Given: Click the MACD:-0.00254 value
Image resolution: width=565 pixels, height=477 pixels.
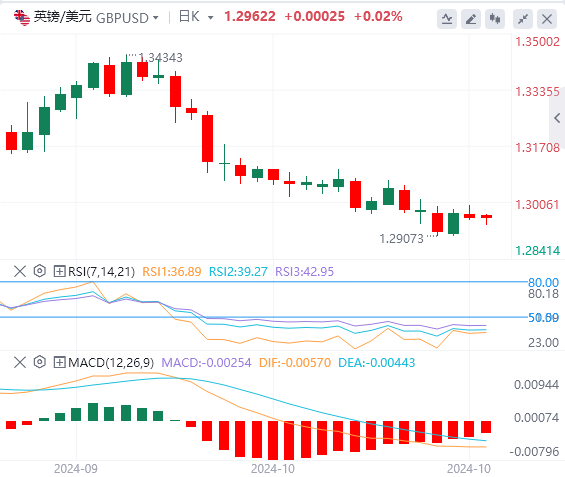Looking at the screenshot, I should coord(206,363).
